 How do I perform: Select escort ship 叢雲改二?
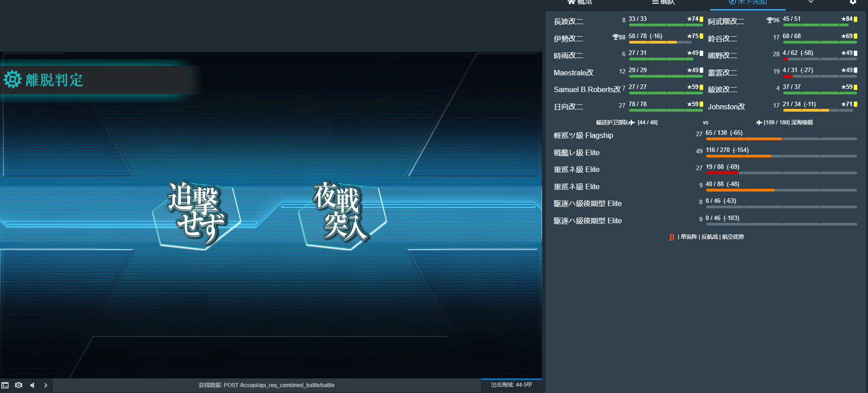[x=723, y=73]
